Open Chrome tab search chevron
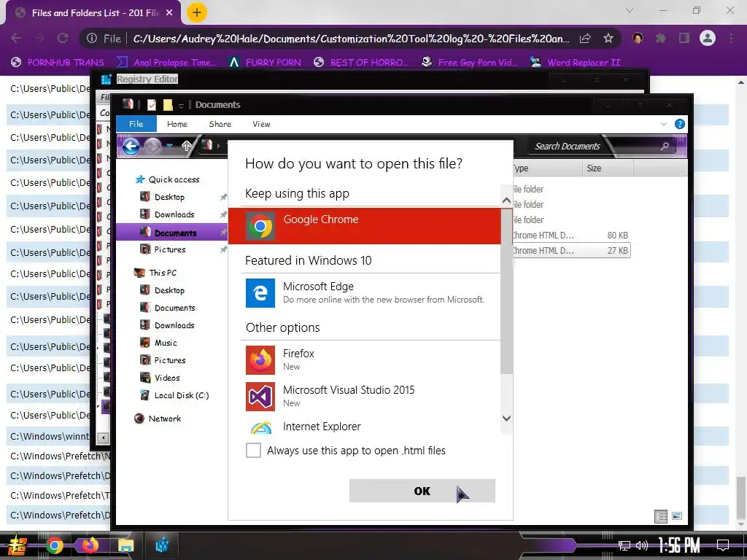 [x=630, y=10]
